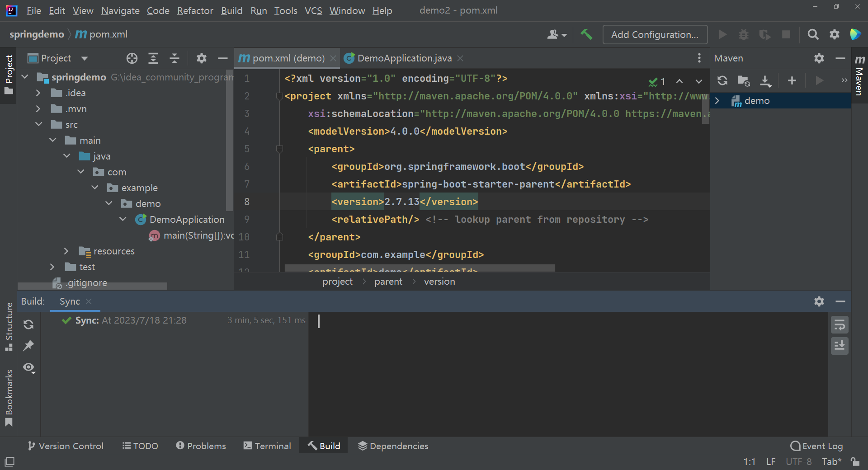
Task: Toggle soft-wrap in Build output
Action: [840, 325]
